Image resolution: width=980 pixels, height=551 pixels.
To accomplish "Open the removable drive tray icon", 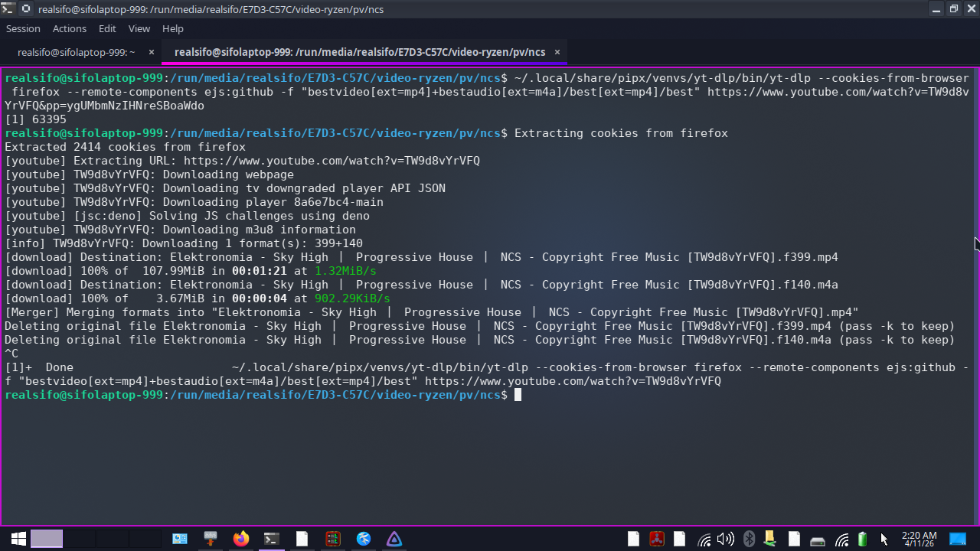I will [818, 540].
